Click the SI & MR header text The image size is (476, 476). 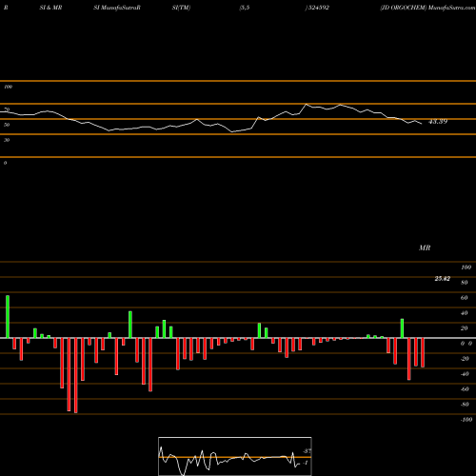pos(50,8)
